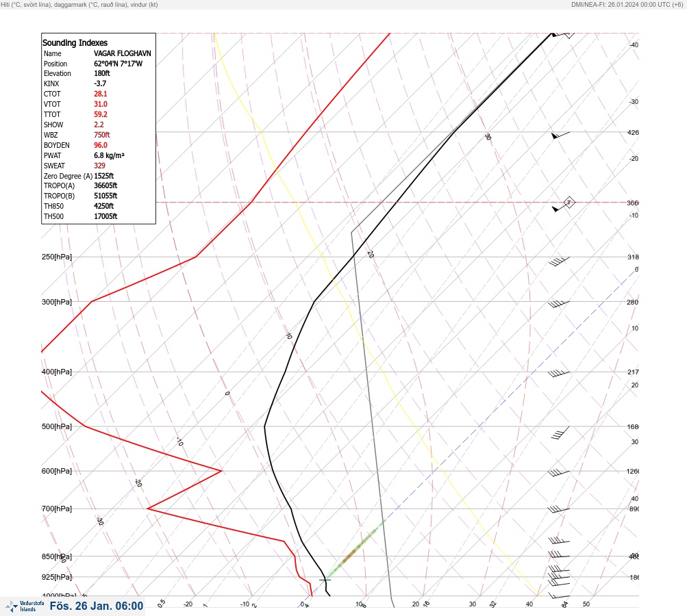Click the Hiti, daggarmark, vindur chart caption
This screenshot has width=687, height=616.
click(x=79, y=4)
